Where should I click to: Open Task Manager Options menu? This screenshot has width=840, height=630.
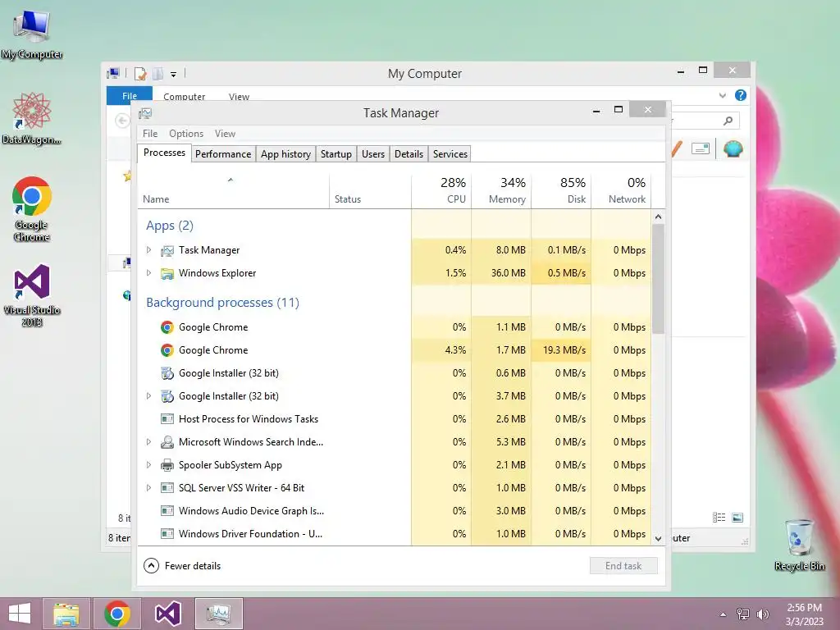[186, 134]
